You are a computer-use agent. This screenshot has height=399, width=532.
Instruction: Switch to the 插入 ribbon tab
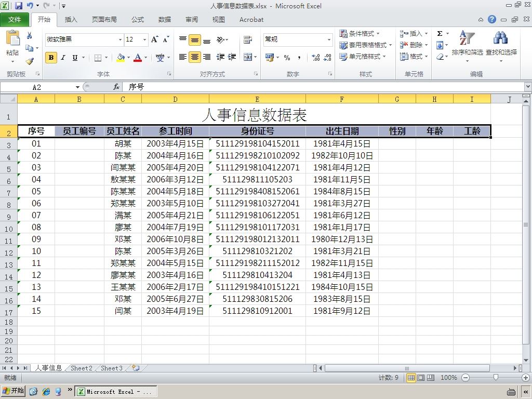[x=71, y=20]
